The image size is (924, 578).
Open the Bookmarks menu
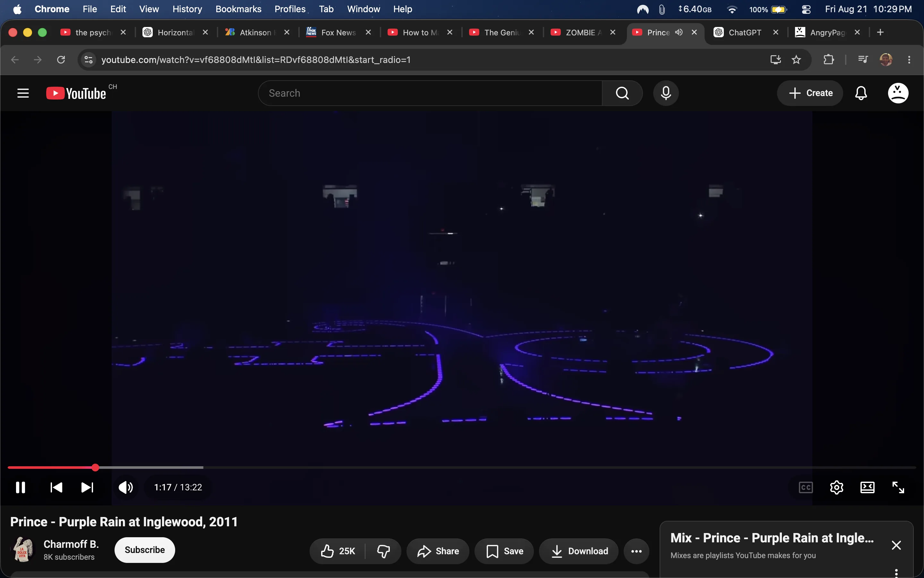238,9
